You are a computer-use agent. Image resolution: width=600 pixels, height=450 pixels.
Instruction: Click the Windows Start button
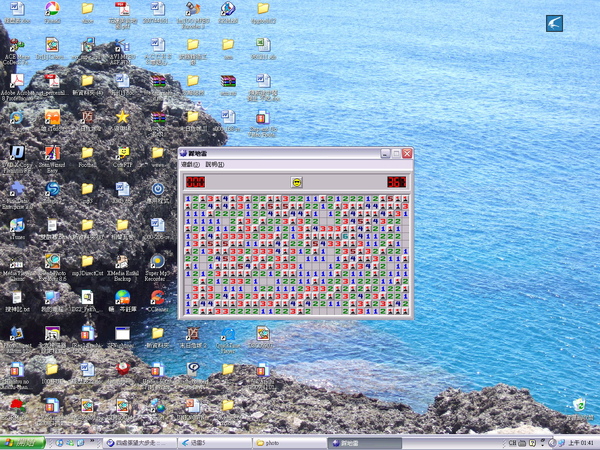point(22,443)
